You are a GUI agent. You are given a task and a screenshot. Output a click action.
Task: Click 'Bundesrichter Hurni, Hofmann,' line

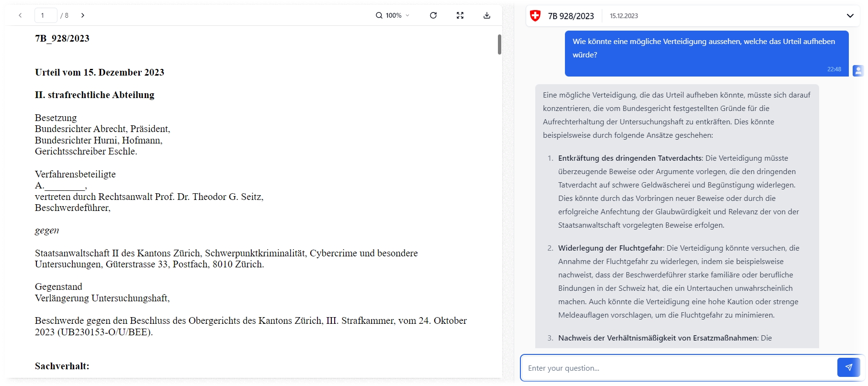pos(99,140)
